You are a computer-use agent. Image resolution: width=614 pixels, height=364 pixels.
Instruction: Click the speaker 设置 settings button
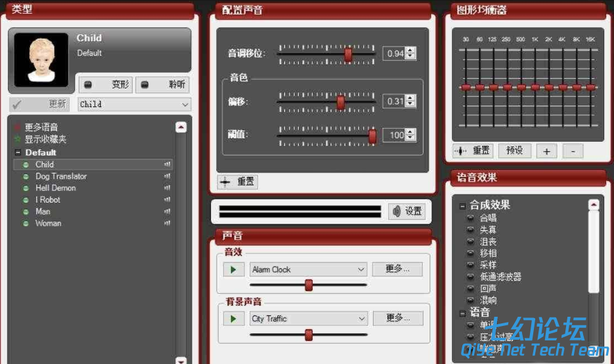tap(407, 211)
